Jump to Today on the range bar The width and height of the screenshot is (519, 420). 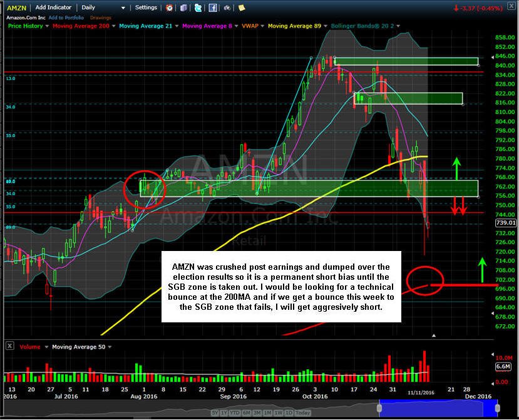[302, 412]
